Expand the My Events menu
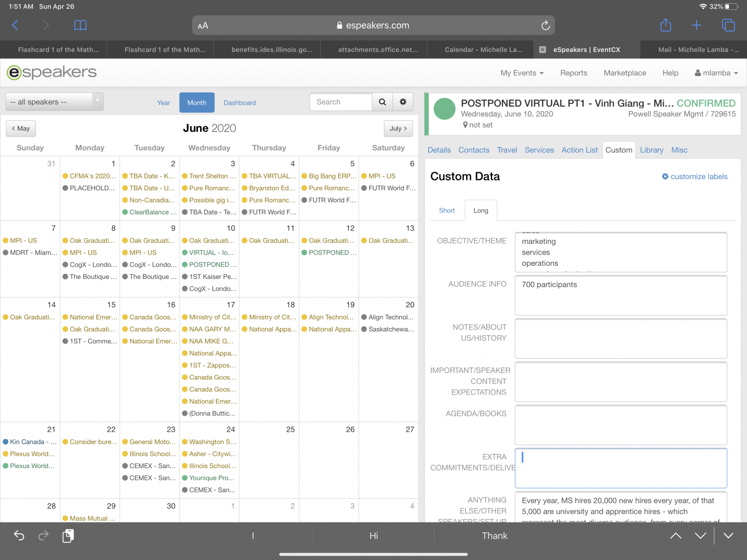The width and height of the screenshot is (747, 560). [522, 73]
